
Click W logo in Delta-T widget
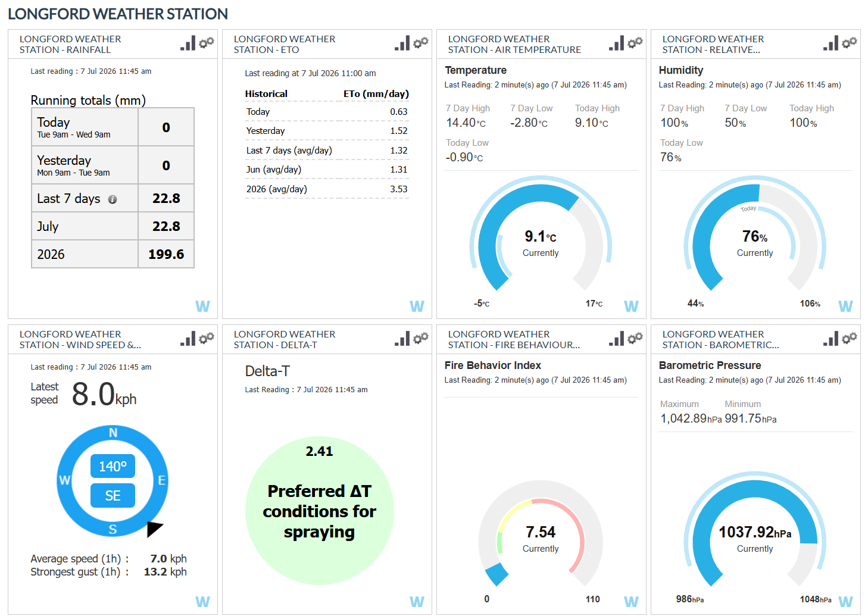coord(417,602)
